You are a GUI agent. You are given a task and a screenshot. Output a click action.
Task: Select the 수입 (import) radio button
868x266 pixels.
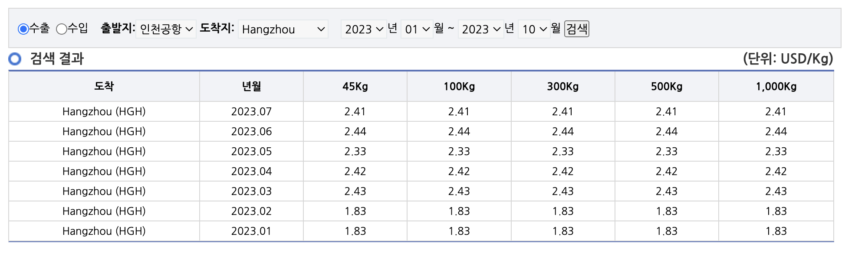[x=62, y=29]
